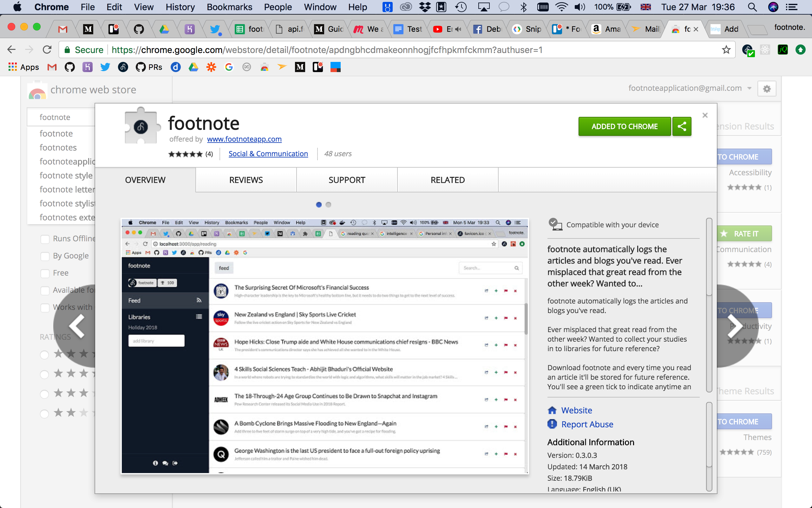812x508 pixels.
Task: Select the two-star rating radio button
Action: coord(44,413)
